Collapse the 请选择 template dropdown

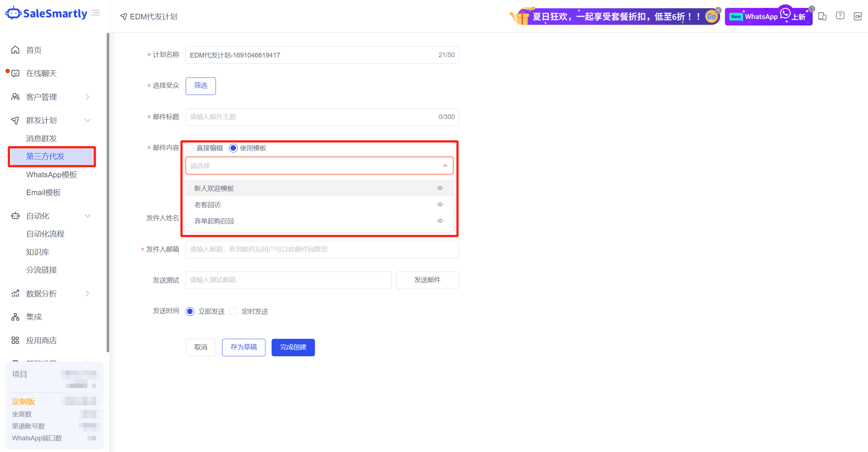pos(445,166)
